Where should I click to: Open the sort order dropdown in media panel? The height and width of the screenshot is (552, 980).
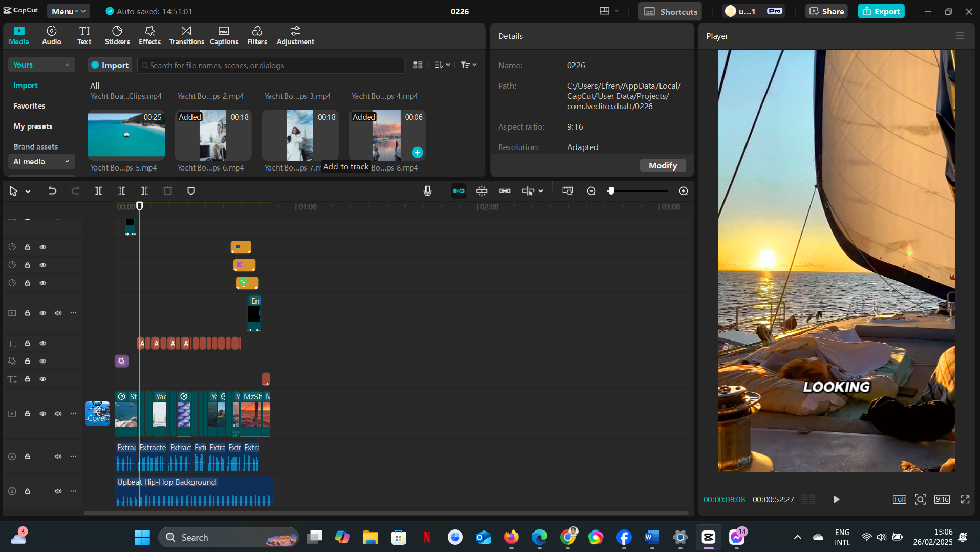[441, 65]
